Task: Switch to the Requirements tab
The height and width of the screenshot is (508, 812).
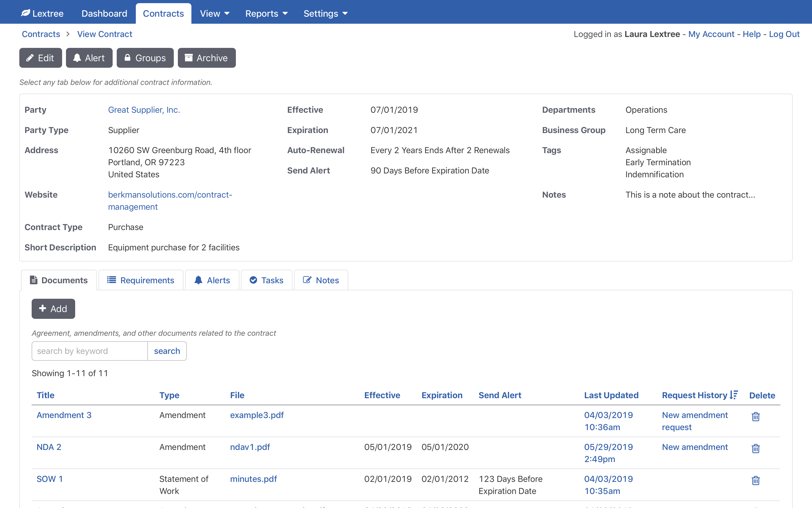Action: (141, 280)
